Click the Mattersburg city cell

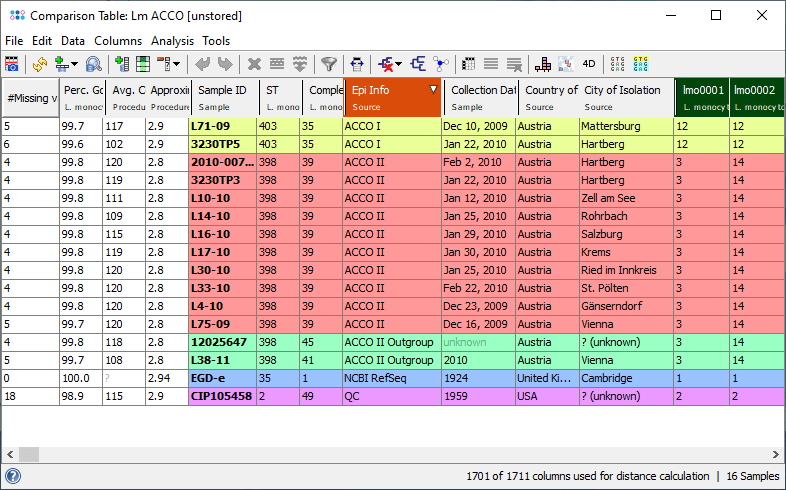click(x=626, y=126)
